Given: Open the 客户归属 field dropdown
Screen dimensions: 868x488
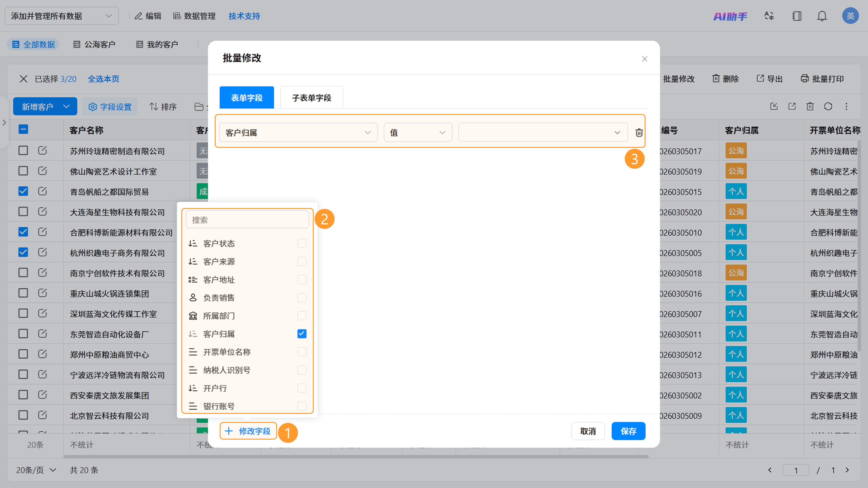Looking at the screenshot, I should pyautogui.click(x=298, y=133).
